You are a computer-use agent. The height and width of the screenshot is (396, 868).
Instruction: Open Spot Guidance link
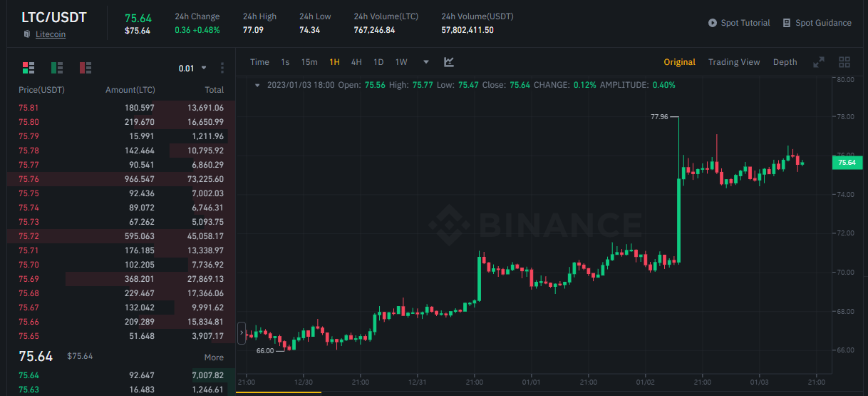823,23
